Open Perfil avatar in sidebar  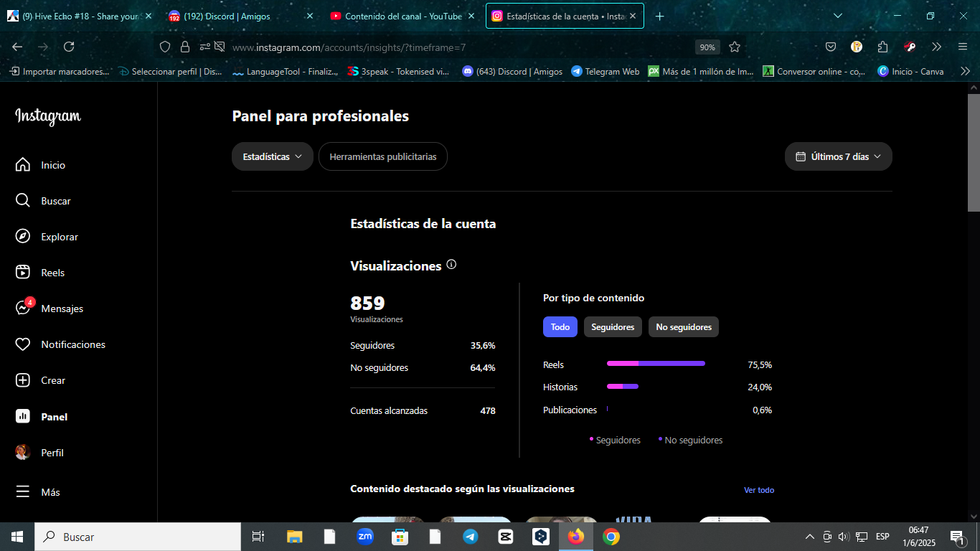click(23, 453)
